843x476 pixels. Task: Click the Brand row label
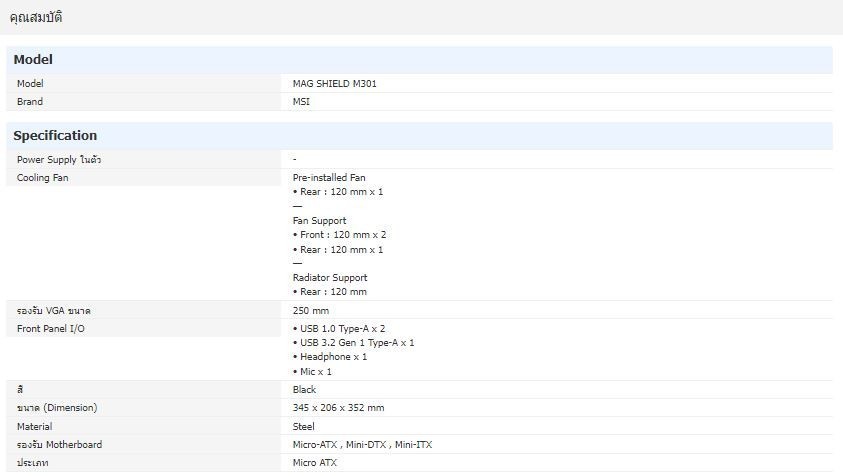(x=30, y=102)
